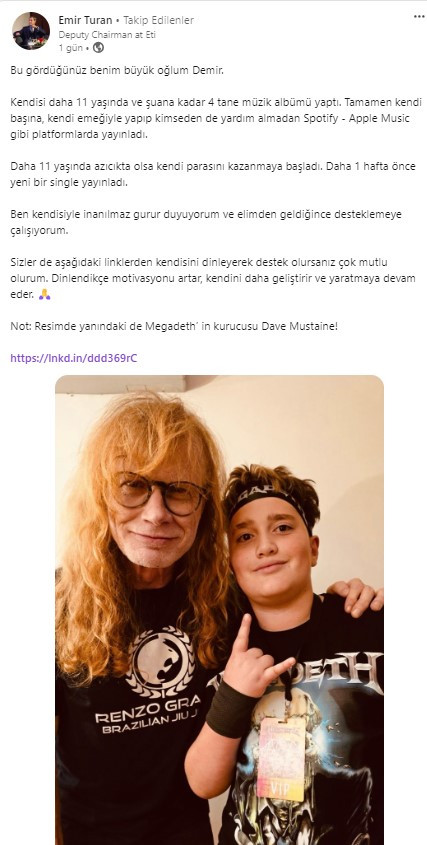Screen dimensions: 427x845
Task: Click the Deputy Chairman at Eti headline
Action: pyautogui.click(x=107, y=34)
